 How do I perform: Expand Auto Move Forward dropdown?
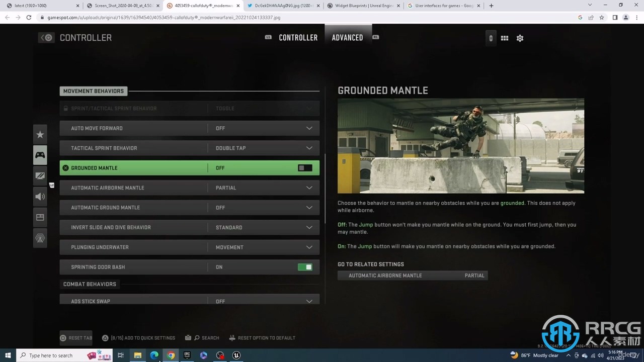[309, 128]
